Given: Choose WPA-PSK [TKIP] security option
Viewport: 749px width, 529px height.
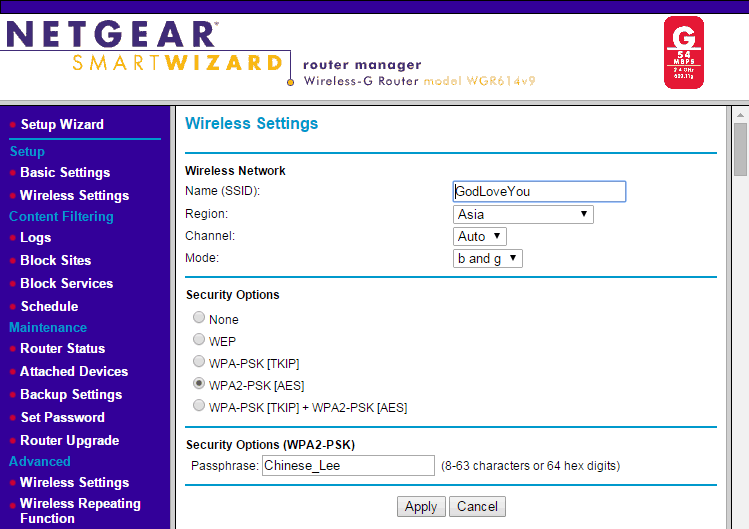Looking at the screenshot, I should [200, 362].
